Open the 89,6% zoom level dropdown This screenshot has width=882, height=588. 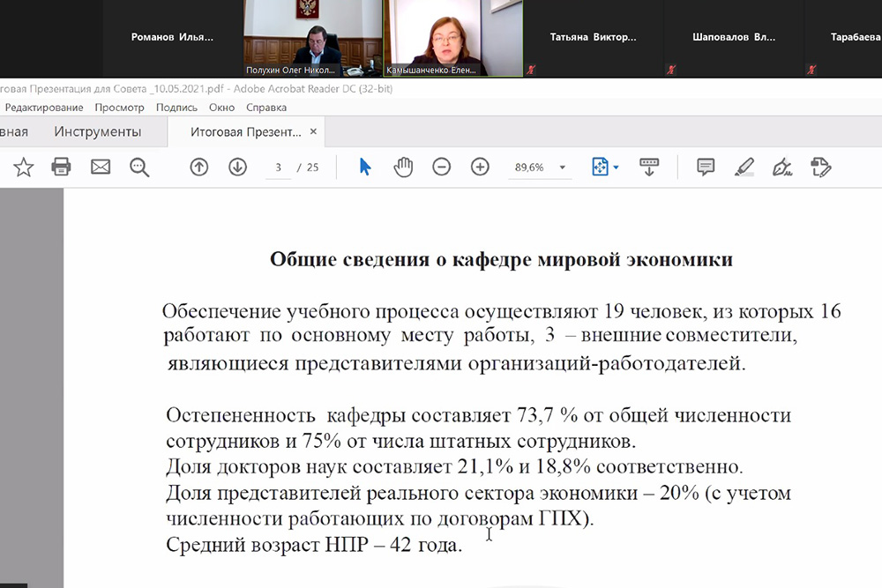click(x=563, y=167)
